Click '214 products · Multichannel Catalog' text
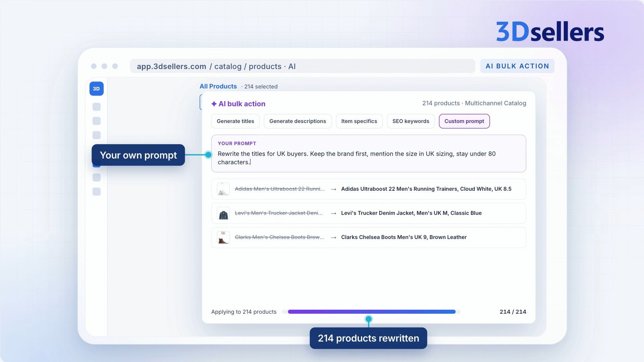 474,103
